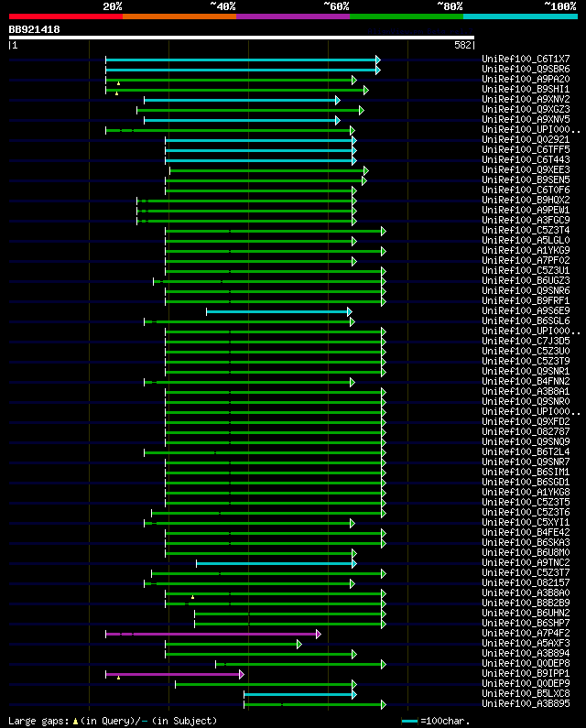Click the cyan alignment bar for UniRef100_A9S6E9
586x728 pixels.
click(277, 311)
